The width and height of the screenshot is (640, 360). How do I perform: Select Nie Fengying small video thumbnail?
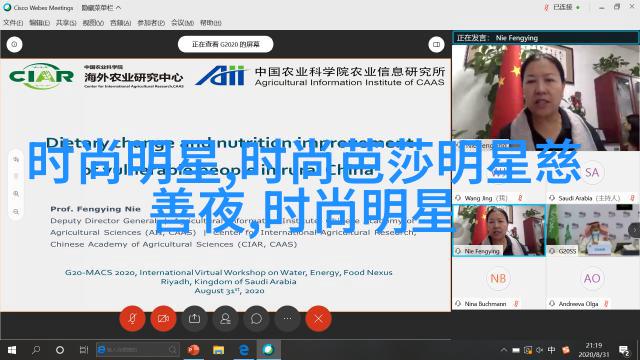(x=499, y=231)
